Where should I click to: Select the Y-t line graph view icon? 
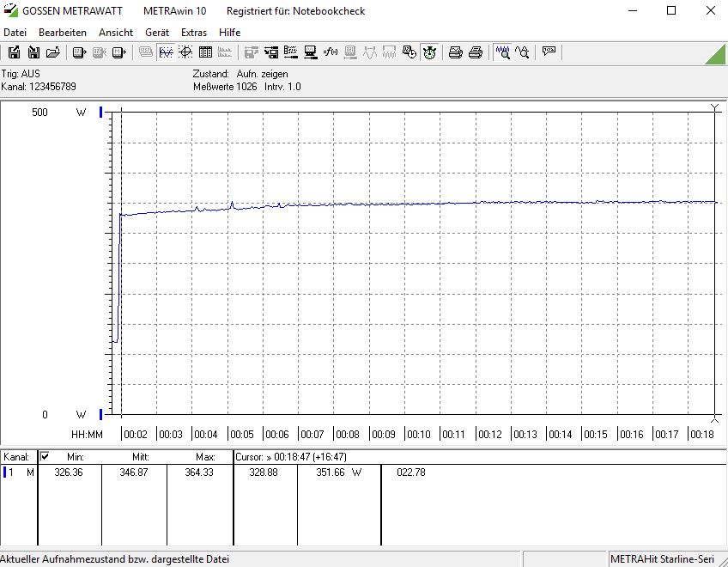pos(166,52)
